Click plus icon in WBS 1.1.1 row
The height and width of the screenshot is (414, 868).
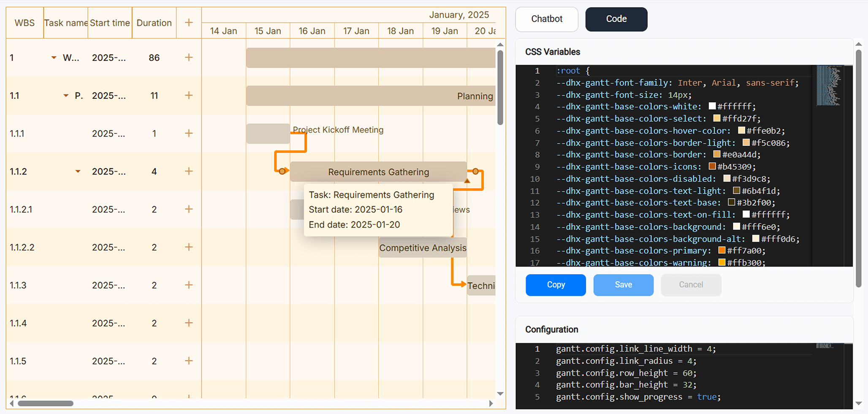tap(189, 133)
